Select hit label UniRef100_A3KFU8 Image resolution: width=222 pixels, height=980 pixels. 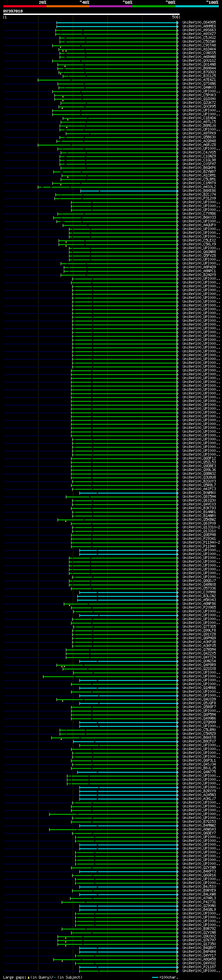(199, 642)
